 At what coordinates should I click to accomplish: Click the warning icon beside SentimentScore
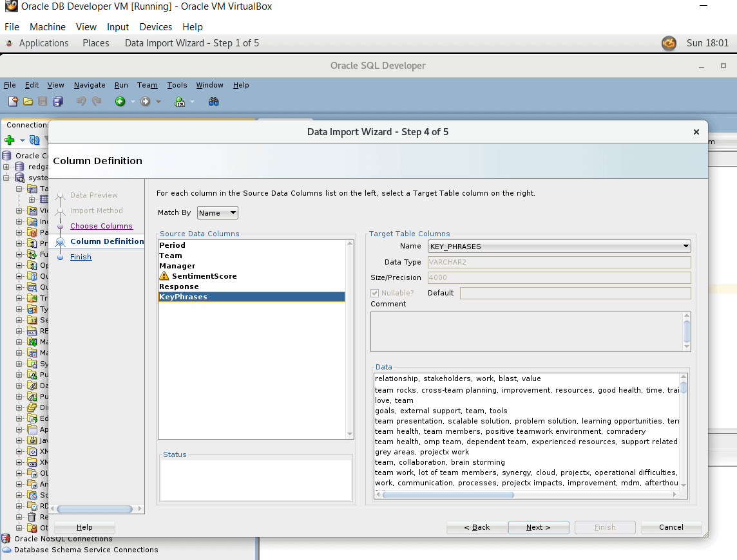[164, 276]
